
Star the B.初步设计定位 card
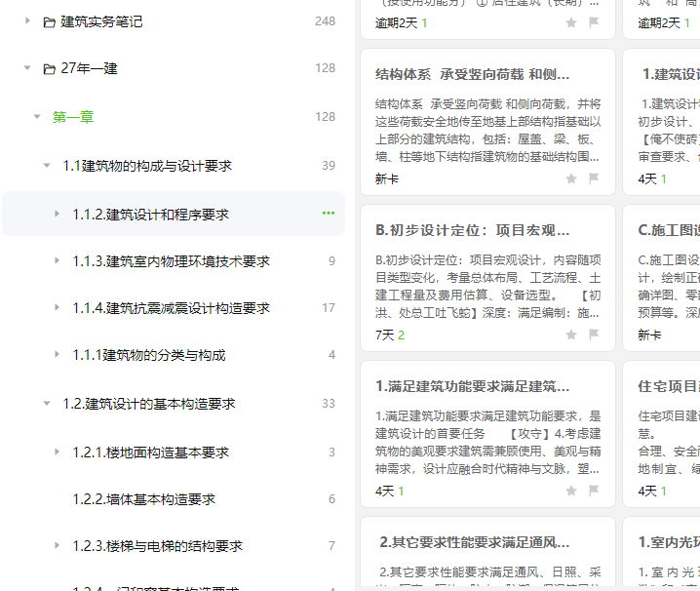pyautogui.click(x=571, y=335)
